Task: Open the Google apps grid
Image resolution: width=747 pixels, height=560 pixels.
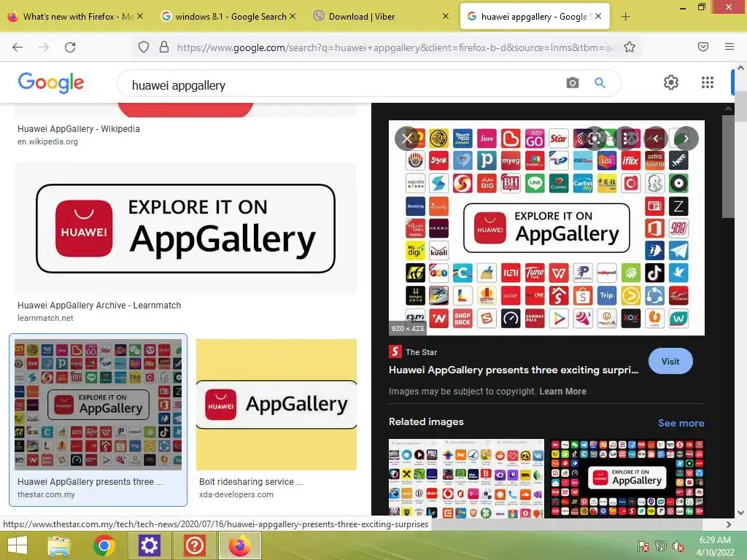Action: pyautogui.click(x=708, y=82)
